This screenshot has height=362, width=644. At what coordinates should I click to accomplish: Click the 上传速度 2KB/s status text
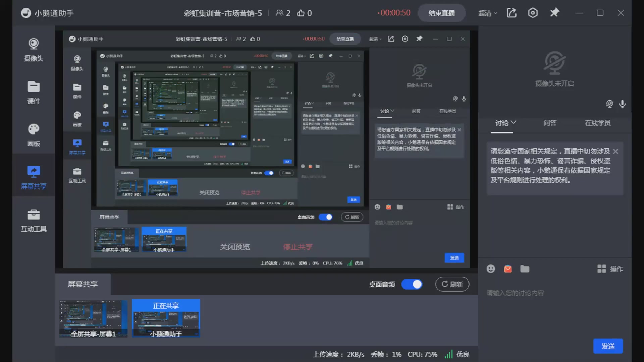point(339,354)
